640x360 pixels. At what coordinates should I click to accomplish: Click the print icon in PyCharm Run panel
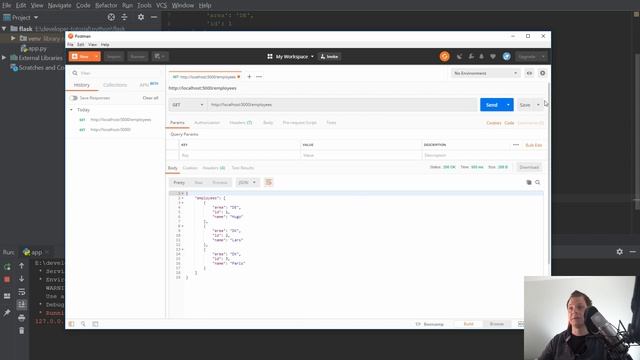tap(22, 318)
